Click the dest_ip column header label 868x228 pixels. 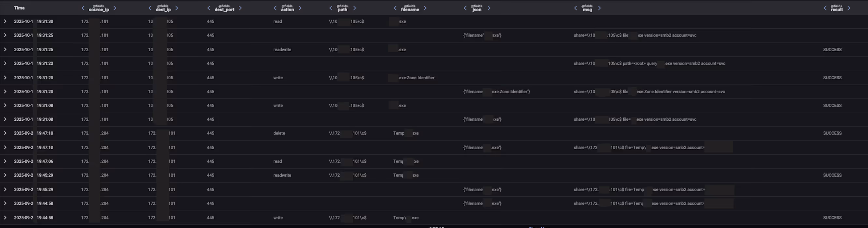click(163, 8)
